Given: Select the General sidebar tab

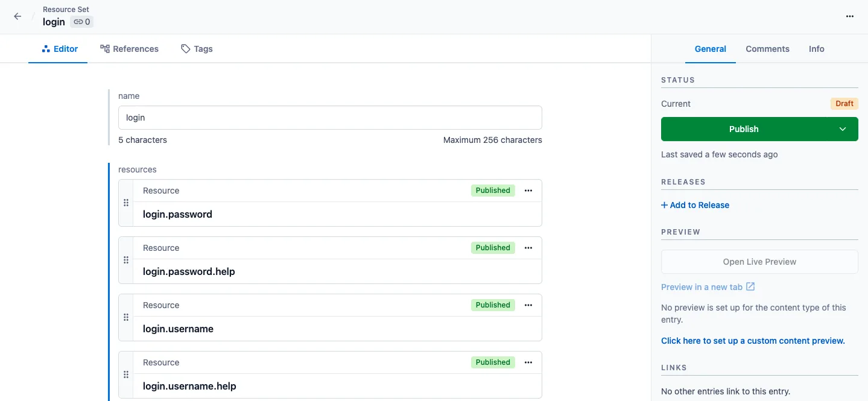Looking at the screenshot, I should [x=711, y=49].
